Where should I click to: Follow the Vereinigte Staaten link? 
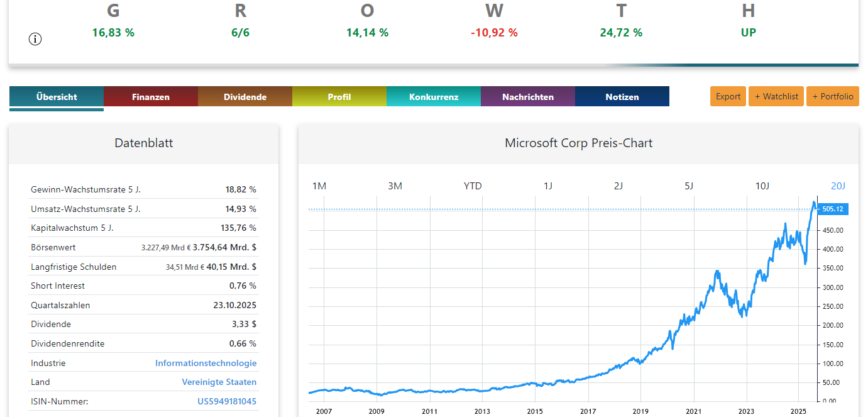click(219, 382)
